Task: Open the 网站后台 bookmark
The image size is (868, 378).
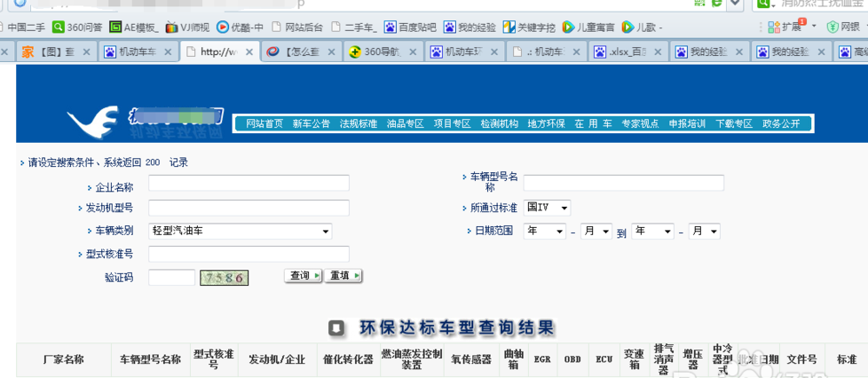Action: pos(297,27)
